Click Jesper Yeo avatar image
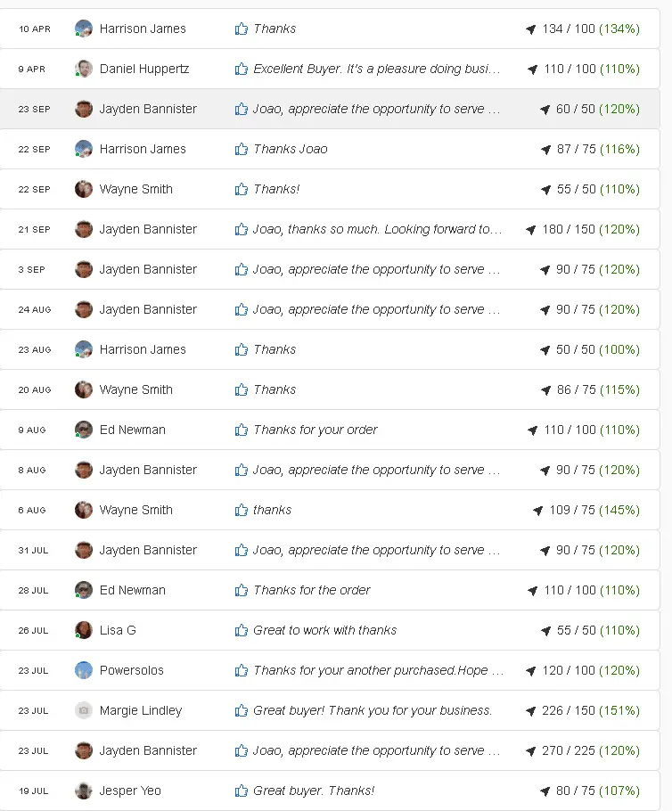This screenshot has height=811, width=672. click(84, 791)
